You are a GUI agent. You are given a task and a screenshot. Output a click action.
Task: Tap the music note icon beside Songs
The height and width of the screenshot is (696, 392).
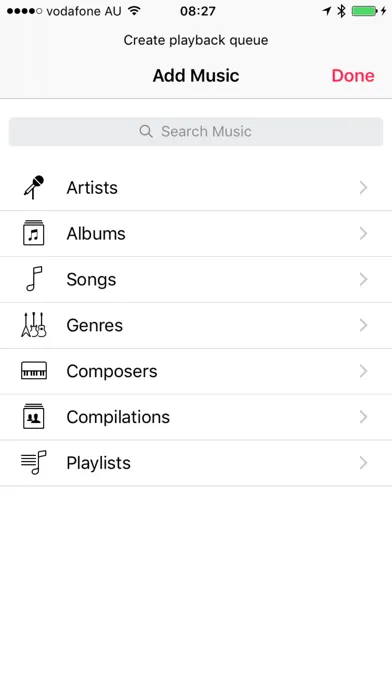(34, 279)
